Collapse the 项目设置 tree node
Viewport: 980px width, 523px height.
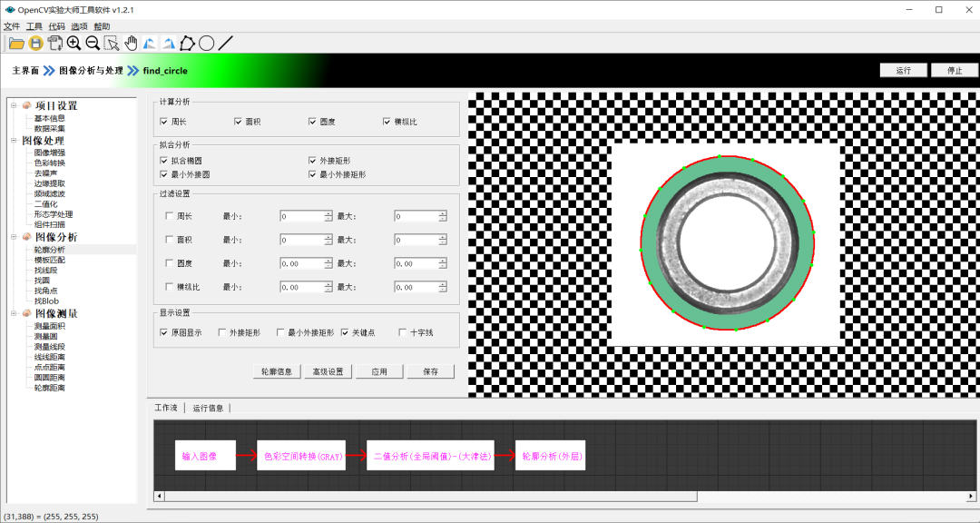(14, 105)
